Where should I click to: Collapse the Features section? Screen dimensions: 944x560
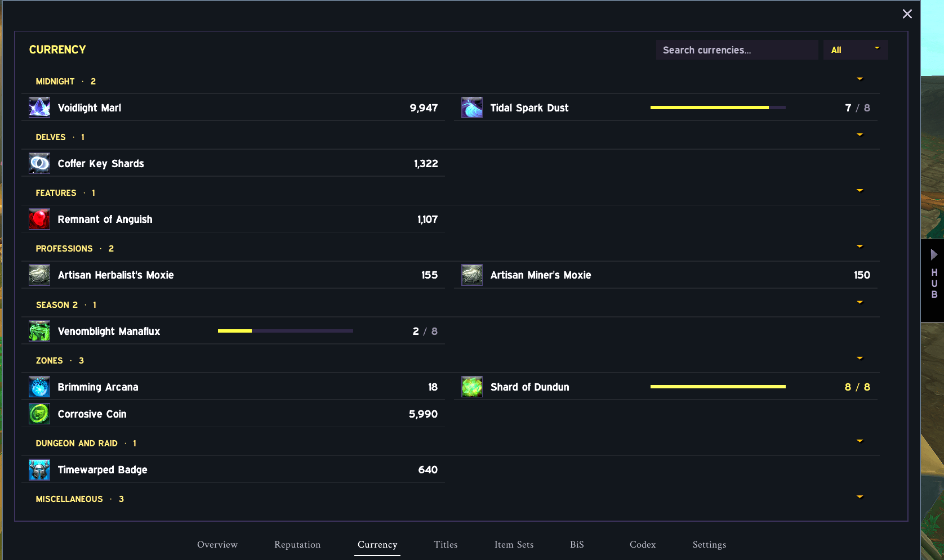click(x=860, y=190)
